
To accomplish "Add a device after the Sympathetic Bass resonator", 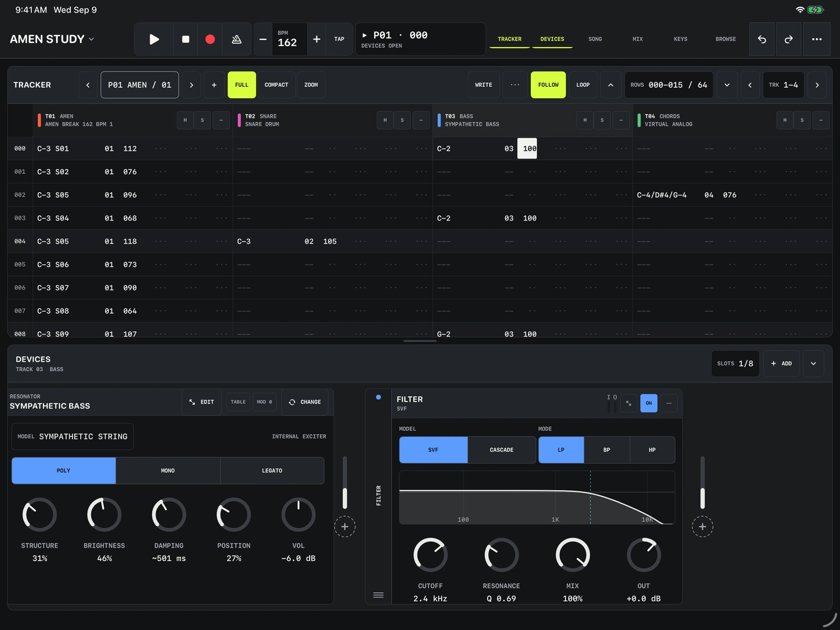I will click(345, 527).
